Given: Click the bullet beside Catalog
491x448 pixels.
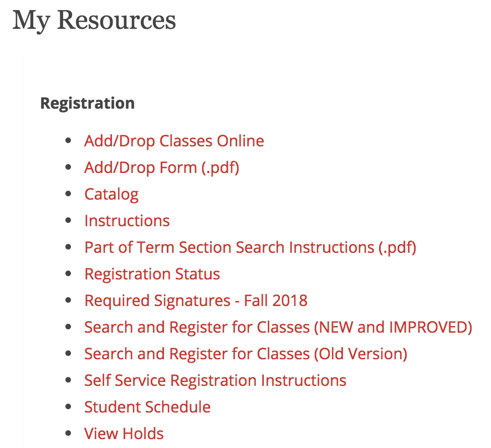Looking at the screenshot, I should point(68,194).
